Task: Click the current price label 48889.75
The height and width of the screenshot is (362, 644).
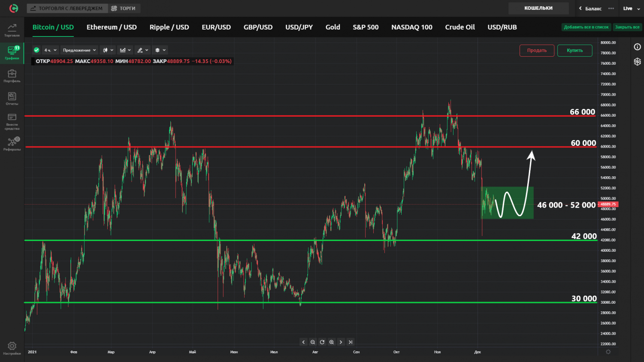Action: [608, 204]
